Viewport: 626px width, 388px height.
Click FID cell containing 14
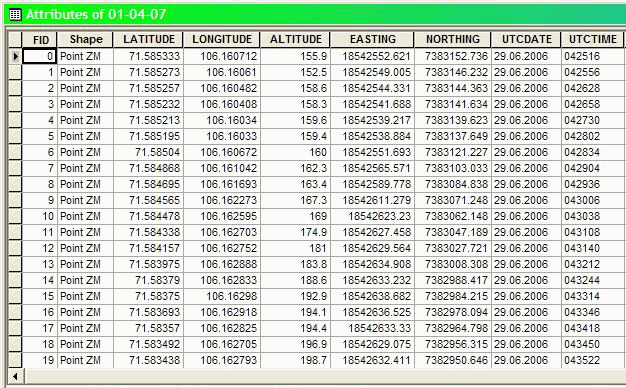pos(40,280)
